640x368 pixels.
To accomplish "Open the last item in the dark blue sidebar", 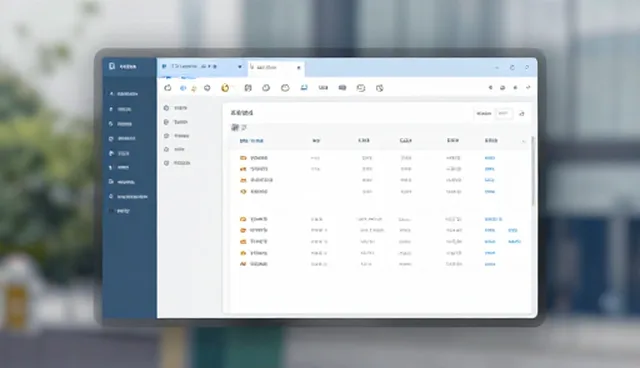I will pyautogui.click(x=119, y=211).
